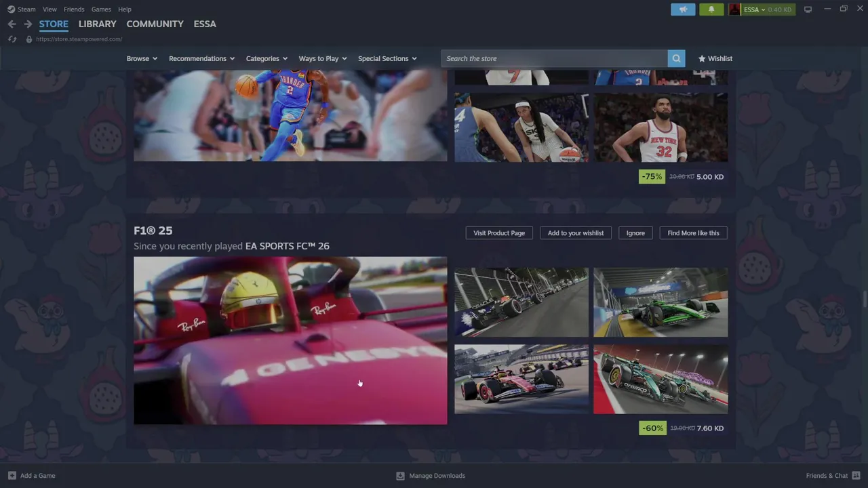Select the STORE tab
This screenshot has width=868, height=488.
54,24
